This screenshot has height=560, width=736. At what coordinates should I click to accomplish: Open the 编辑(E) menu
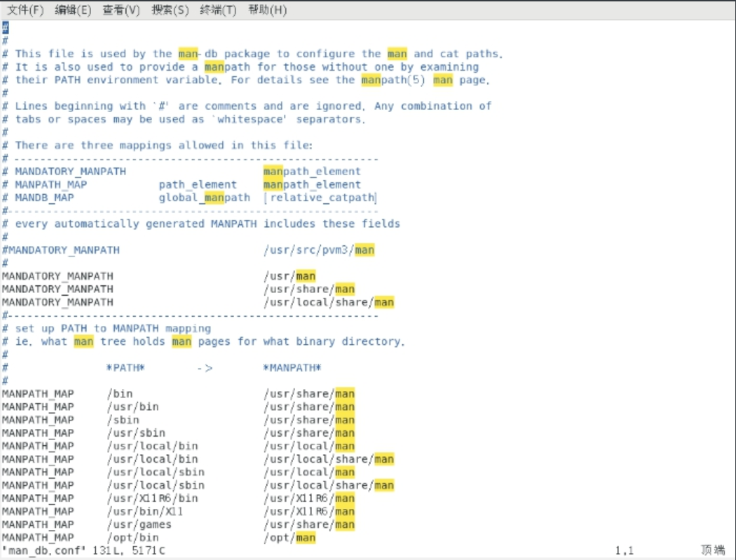click(x=73, y=10)
